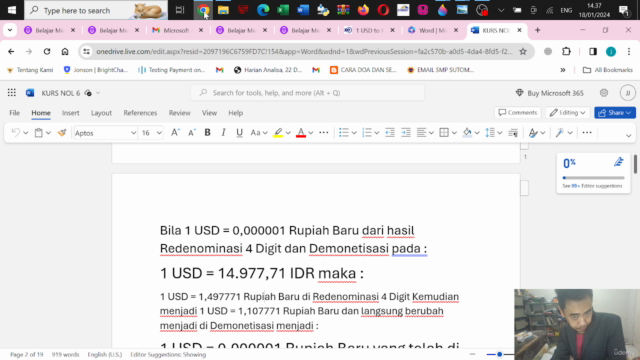
Task: Expand the bullets dropdown arrow
Action: click(x=354, y=133)
